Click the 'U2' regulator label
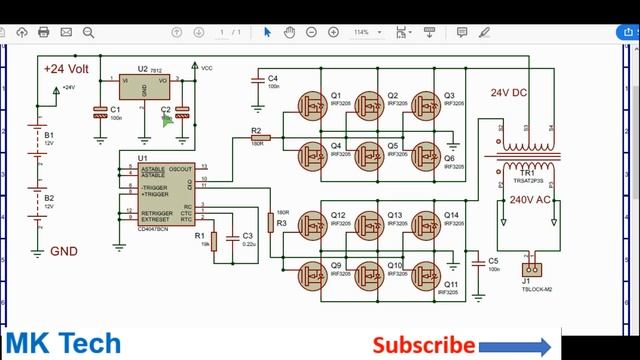 tap(142, 69)
